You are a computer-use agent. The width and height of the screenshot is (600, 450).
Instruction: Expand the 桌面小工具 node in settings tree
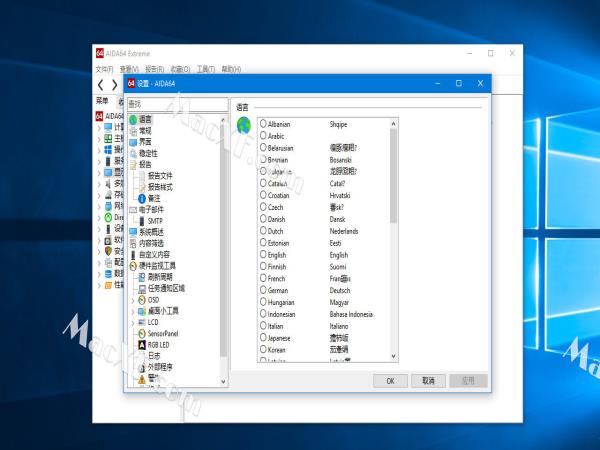coord(133,311)
